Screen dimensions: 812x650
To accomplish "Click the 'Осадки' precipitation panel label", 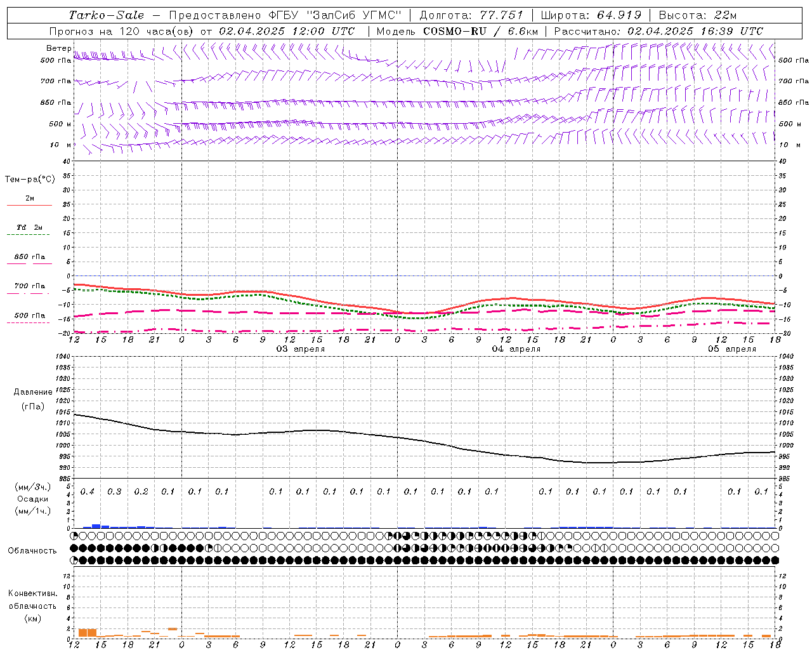I will click(x=33, y=499).
